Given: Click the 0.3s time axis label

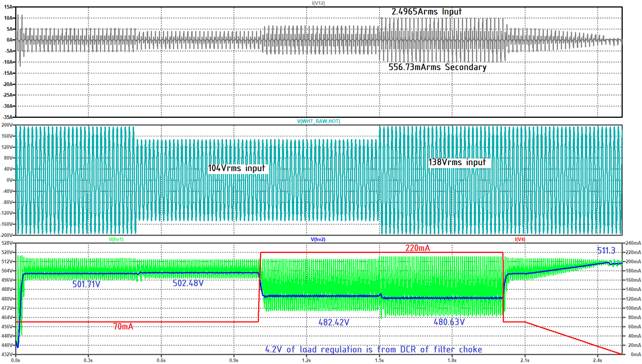Looking at the screenshot, I should (88, 360).
